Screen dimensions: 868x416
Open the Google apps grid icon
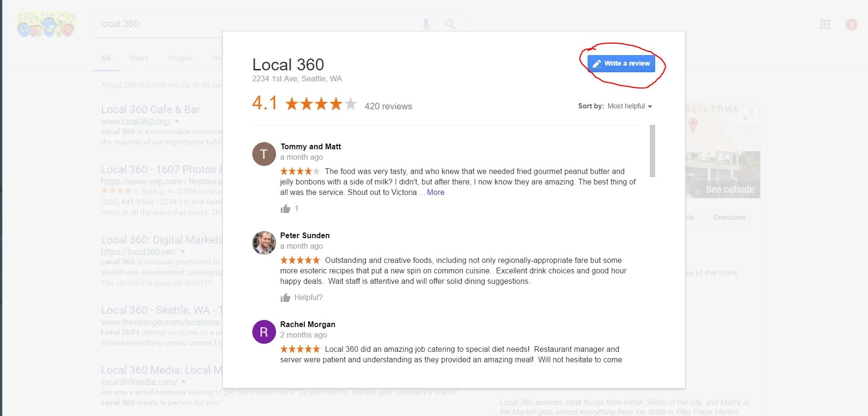[825, 24]
